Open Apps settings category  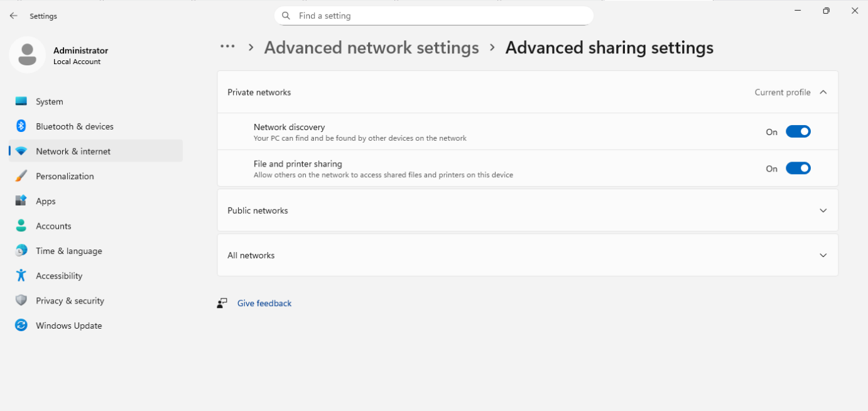point(95,201)
